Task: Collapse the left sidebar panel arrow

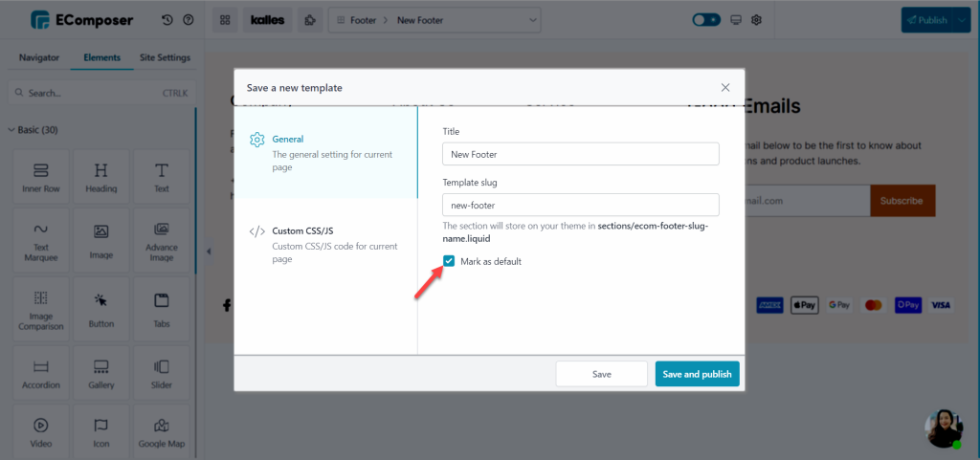Action: coord(209,251)
